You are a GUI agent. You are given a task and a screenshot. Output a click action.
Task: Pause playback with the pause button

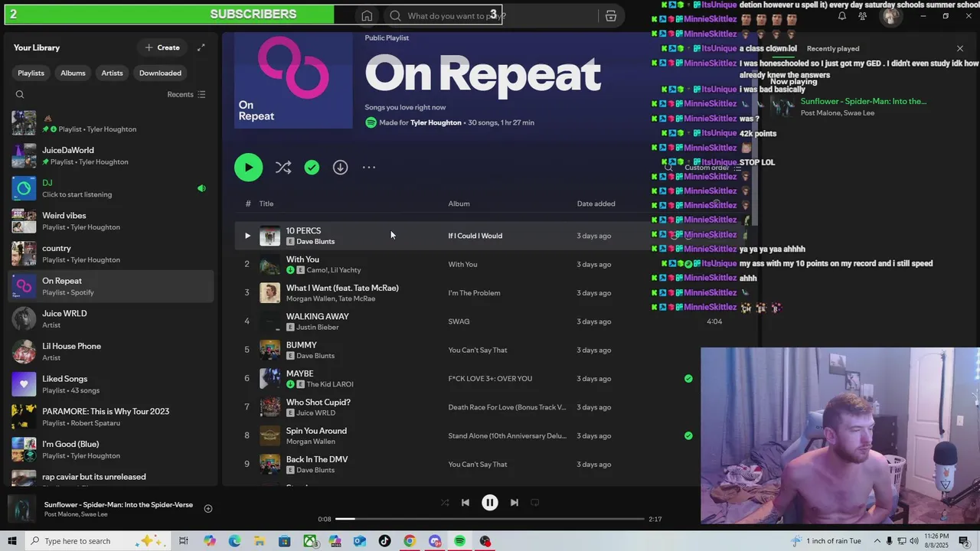tap(490, 503)
